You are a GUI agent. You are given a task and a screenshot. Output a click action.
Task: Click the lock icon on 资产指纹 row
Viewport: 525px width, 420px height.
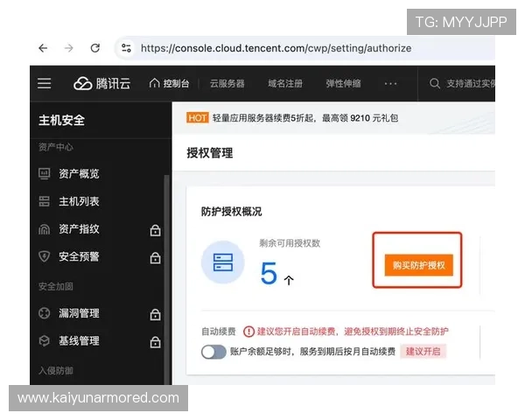155,230
